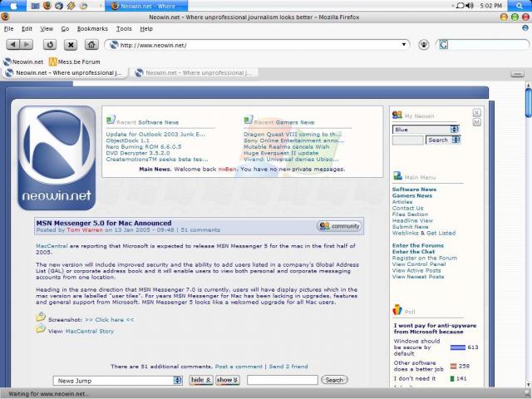This screenshot has height=399, width=532.
Task: Switch to the second Neowin.net tab
Action: pyautogui.click(x=195, y=73)
